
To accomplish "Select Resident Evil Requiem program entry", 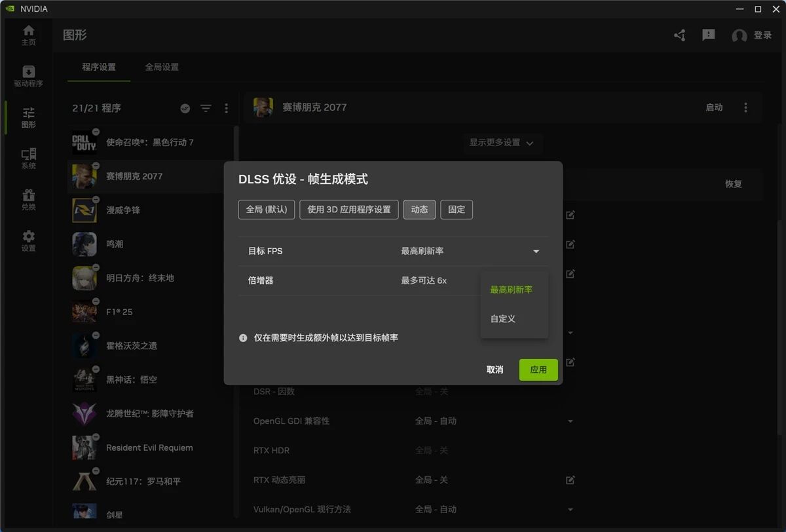I will click(x=151, y=447).
